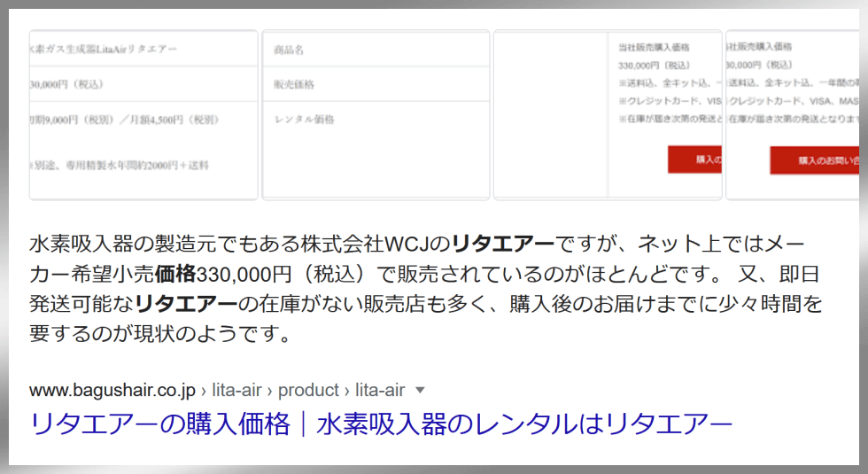Click the 当社販売購入価格 label in the third thumbnail

tap(654, 48)
